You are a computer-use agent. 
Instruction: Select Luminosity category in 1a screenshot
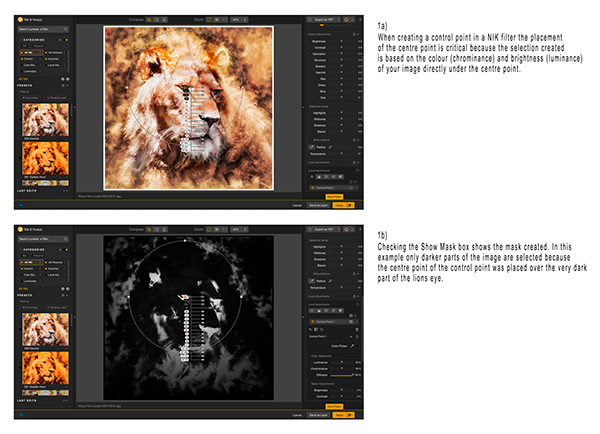click(x=31, y=71)
